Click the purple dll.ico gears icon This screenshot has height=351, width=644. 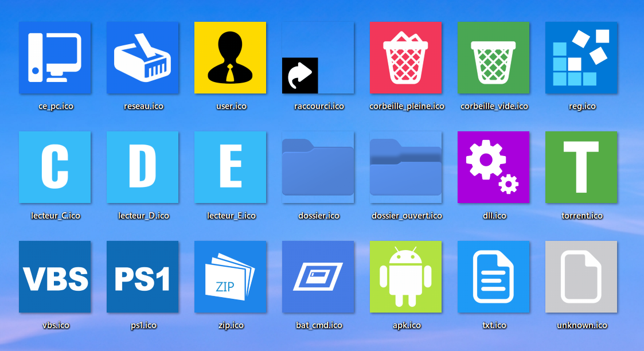(x=494, y=167)
